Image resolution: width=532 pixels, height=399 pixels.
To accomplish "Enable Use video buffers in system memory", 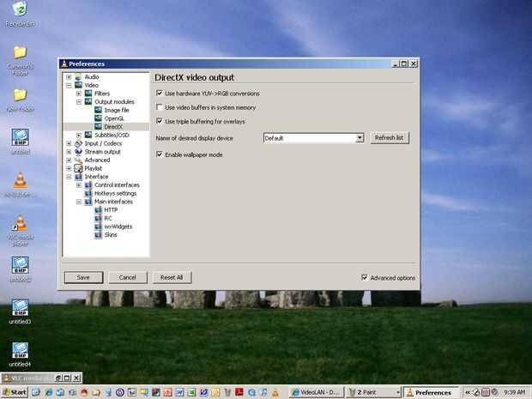I will pos(159,107).
